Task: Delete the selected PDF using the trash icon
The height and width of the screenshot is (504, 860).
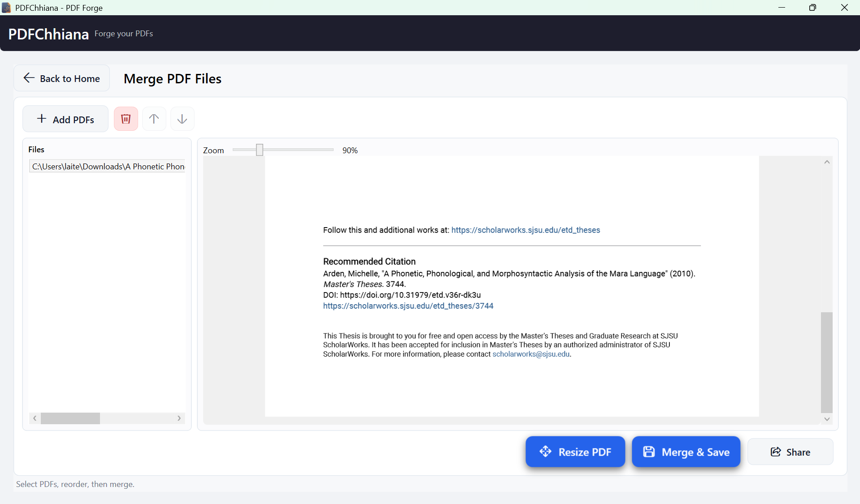Action: click(126, 119)
